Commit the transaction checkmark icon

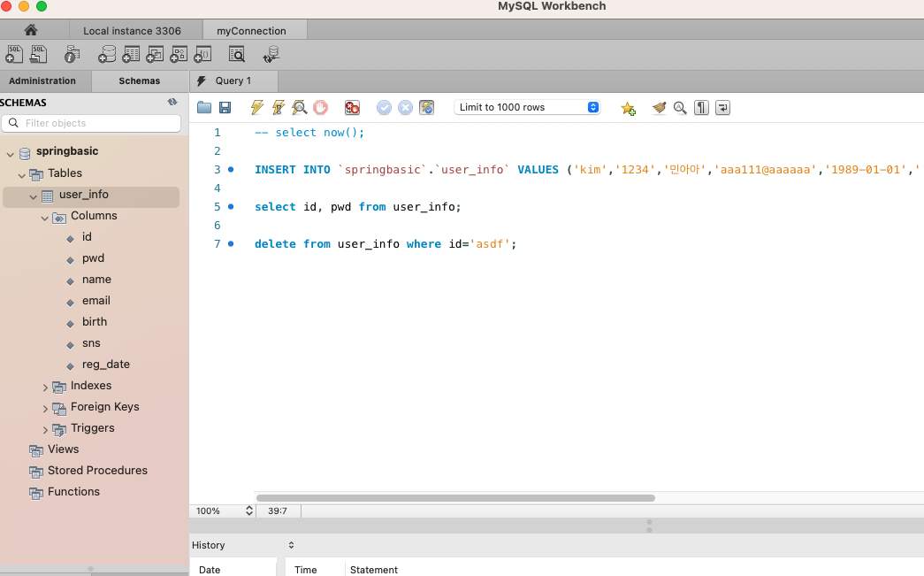385,107
